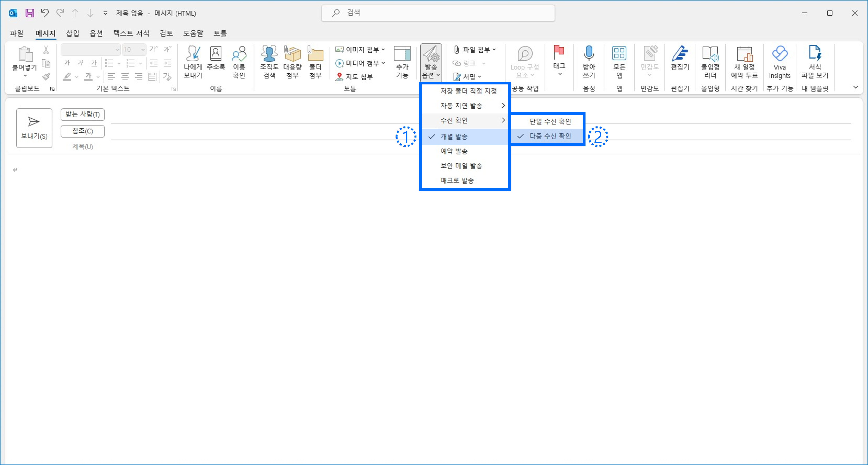868x465 pixels.
Task: Click the font color button
Action: [88, 77]
